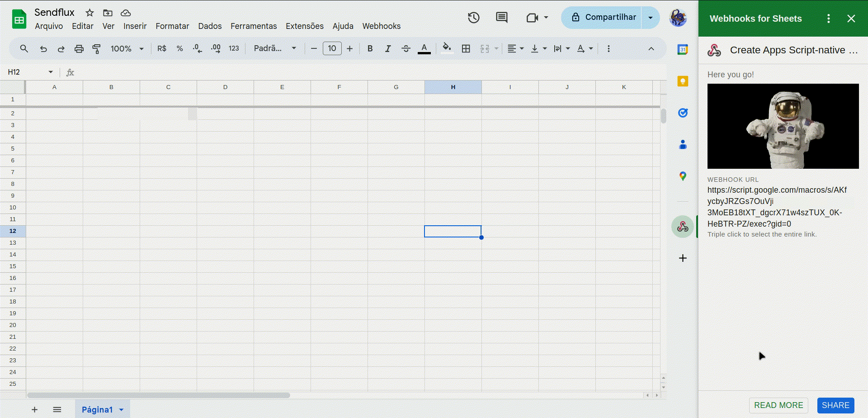Click the merge cells icon
Viewport: 868px width, 418px height.
point(485,48)
